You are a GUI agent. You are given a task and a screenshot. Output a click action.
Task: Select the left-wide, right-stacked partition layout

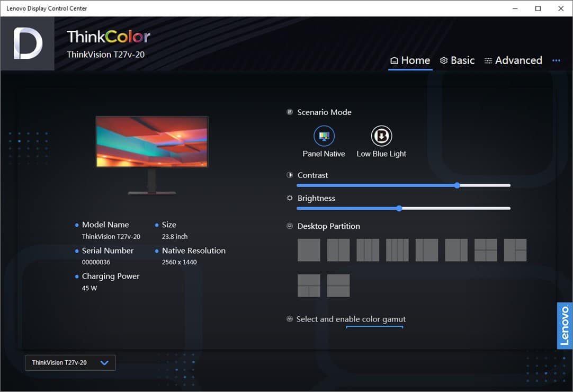click(515, 250)
